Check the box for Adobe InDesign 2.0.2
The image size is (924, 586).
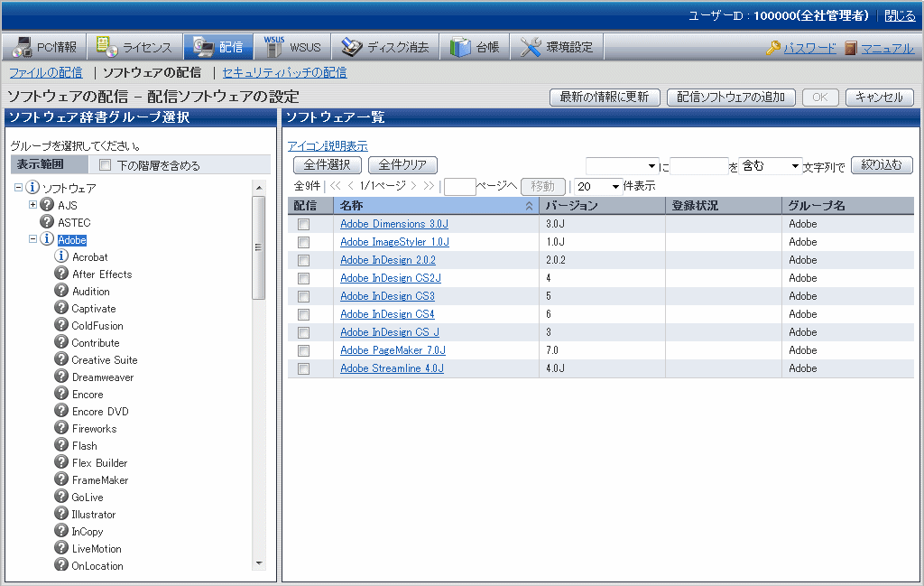(x=303, y=261)
